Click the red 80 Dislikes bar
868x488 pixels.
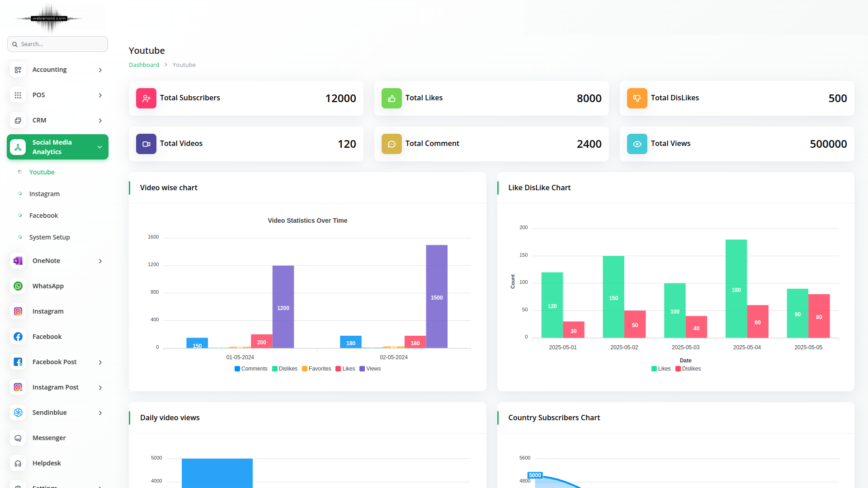(x=819, y=316)
